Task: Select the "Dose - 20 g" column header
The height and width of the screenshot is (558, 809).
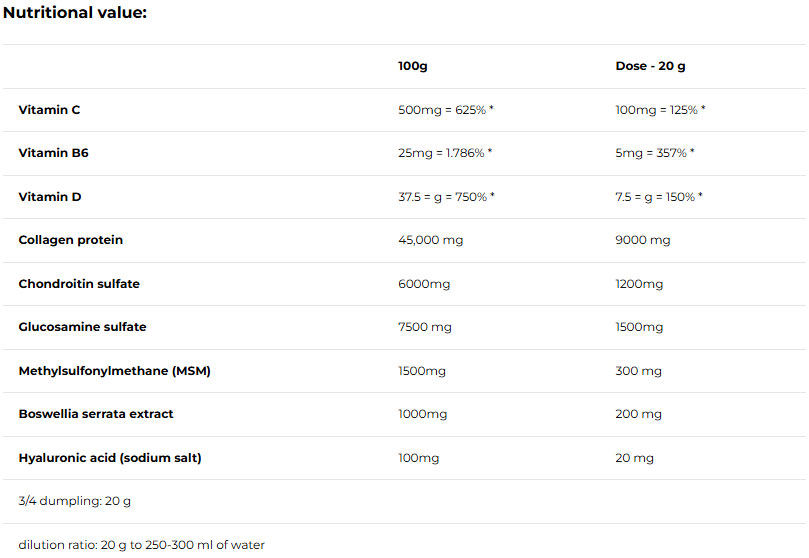Action: tap(650, 66)
